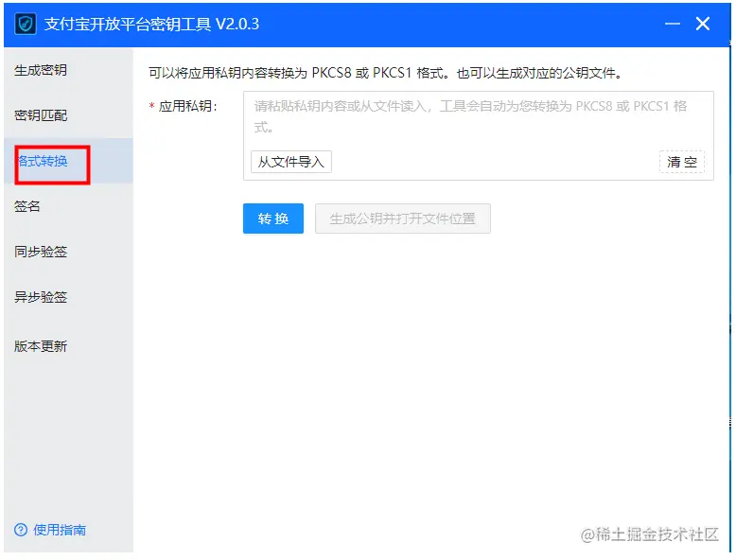The width and height of the screenshot is (736, 560).
Task: Click the window title 支付宝开放平台密钥工具 V2.0.3
Action: (151, 24)
